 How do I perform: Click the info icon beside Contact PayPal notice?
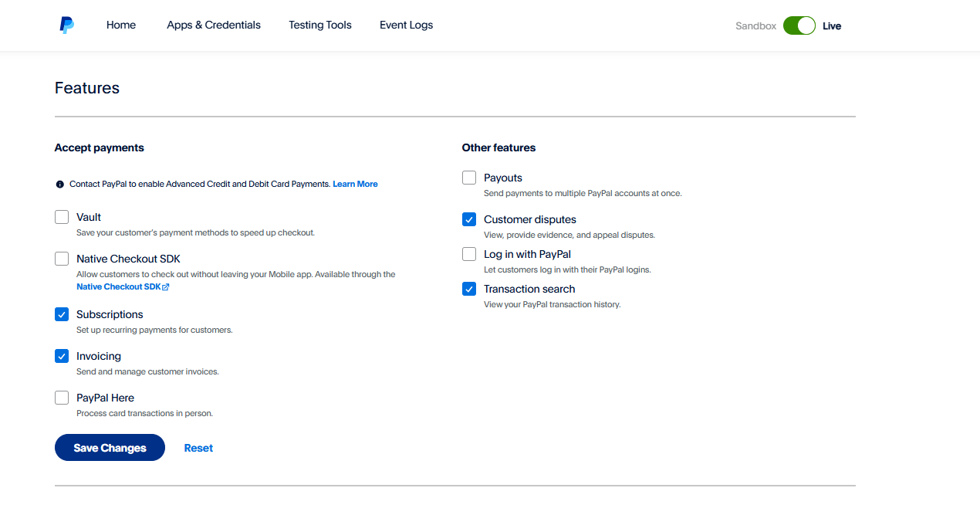(59, 185)
